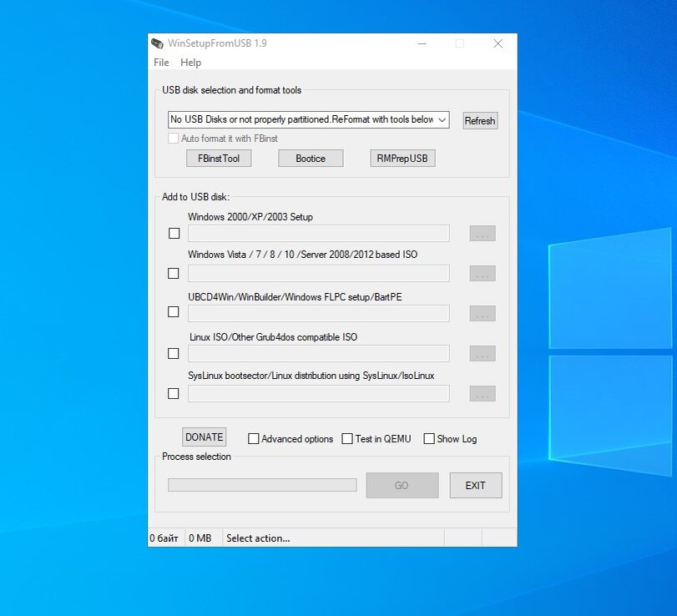Toggle Test in QEMU checkbox
Screen dimensions: 677x616
point(347,439)
